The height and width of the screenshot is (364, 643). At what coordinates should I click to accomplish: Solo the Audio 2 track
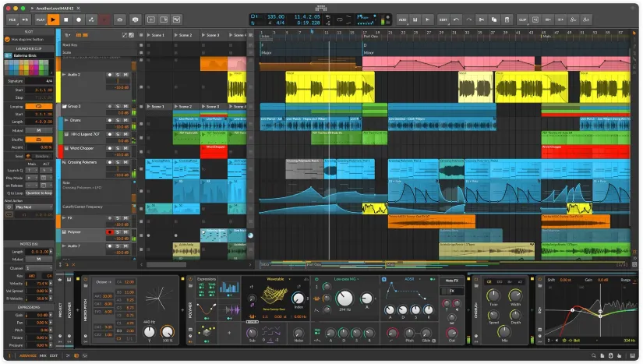pos(118,75)
